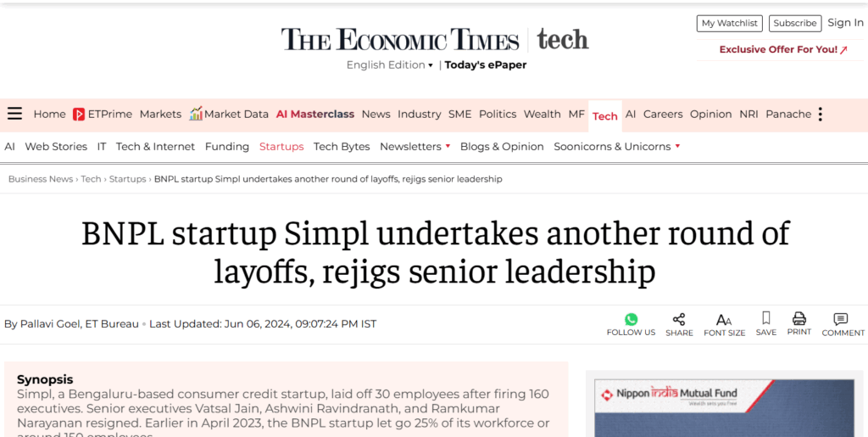Viewport: 868px width, 437px height.
Task: Click the three-dot more options icon
Action: (x=821, y=114)
